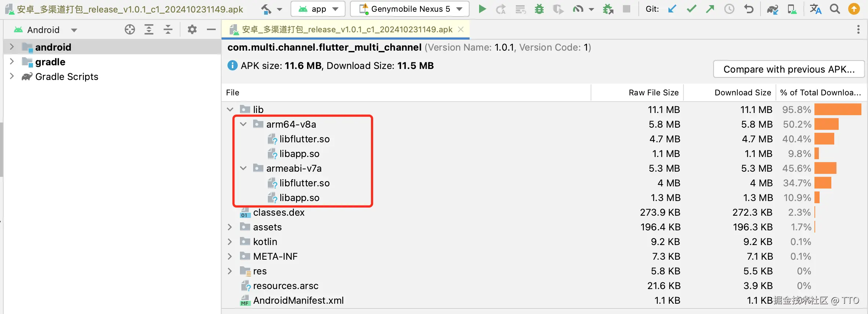Collapse the armeabi-v7a folder
Viewport: 868px width, 314px height.
point(243,168)
